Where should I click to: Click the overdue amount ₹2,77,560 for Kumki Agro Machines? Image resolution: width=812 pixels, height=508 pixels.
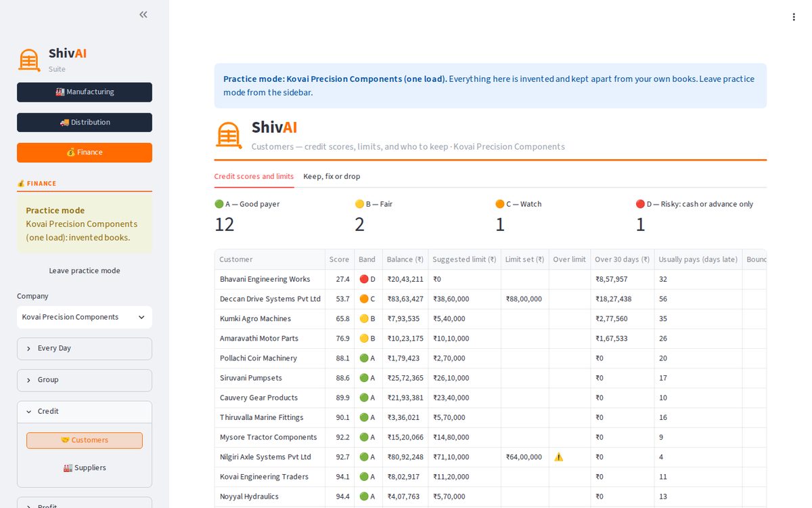click(x=623, y=318)
